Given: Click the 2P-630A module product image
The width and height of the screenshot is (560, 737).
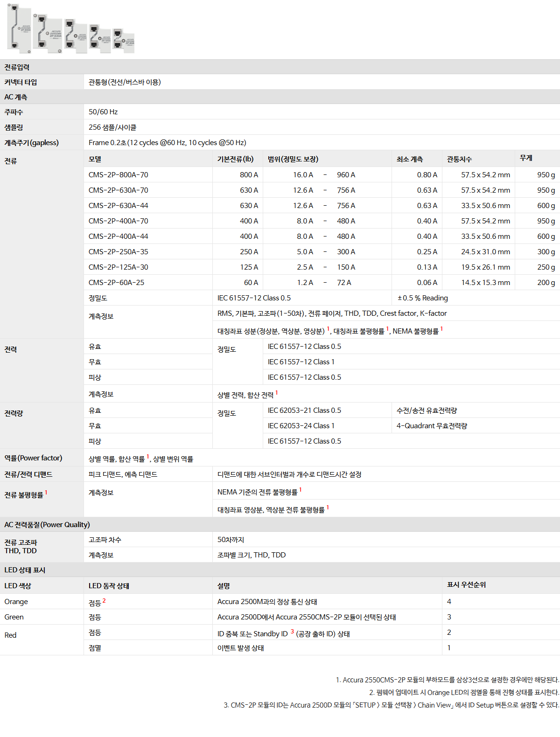Looking at the screenshot, I should tap(48, 33).
